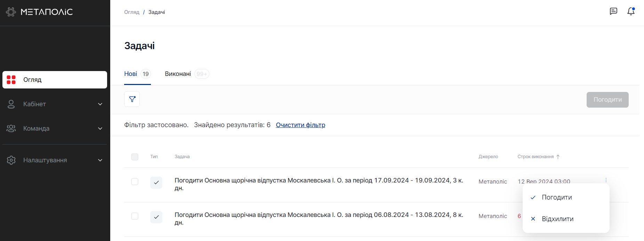Click Метаполіс source in 06.08.2024 row
The height and width of the screenshot is (241, 644).
pyautogui.click(x=493, y=216)
